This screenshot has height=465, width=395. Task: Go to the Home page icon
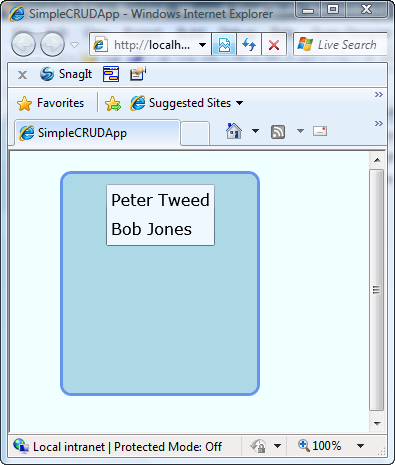click(x=234, y=131)
